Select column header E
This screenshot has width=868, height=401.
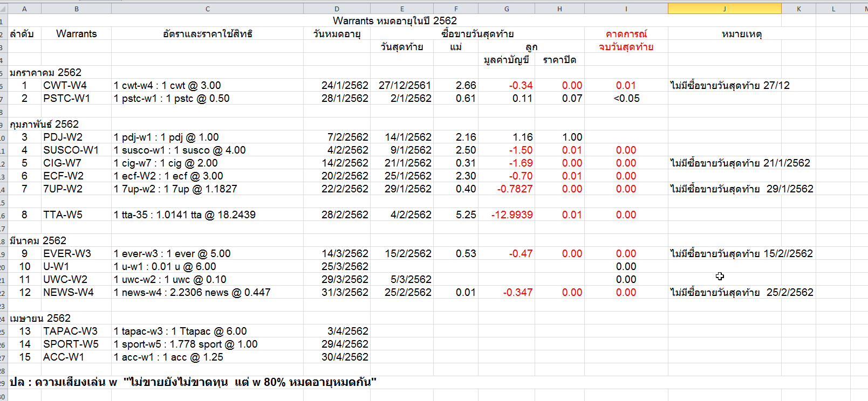point(402,9)
